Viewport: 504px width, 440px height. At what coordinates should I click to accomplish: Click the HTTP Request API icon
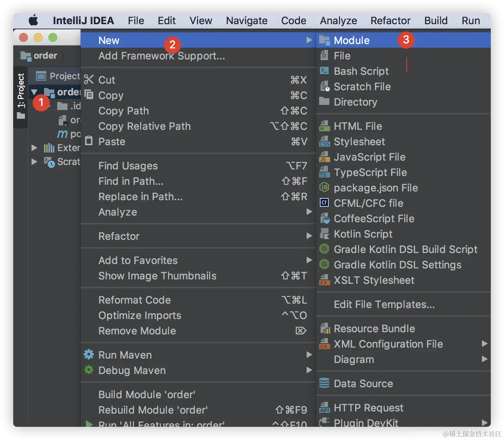coord(324,408)
